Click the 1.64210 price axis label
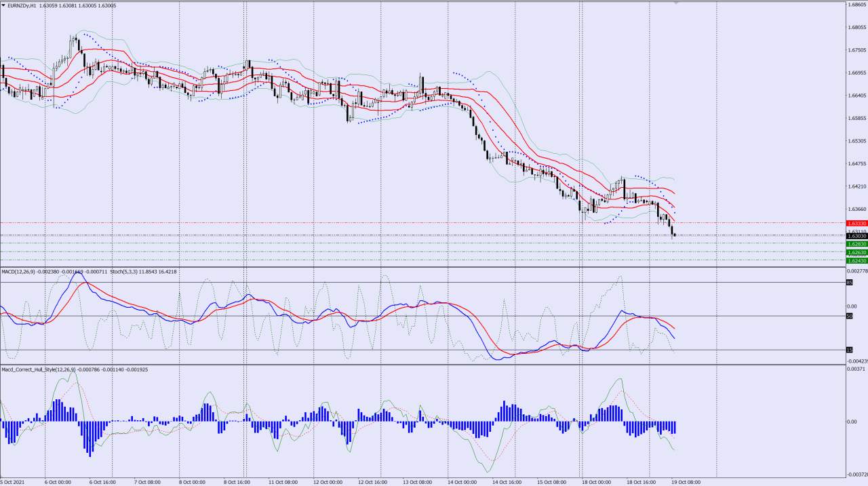Viewport: 868px width, 486px height. [x=857, y=186]
